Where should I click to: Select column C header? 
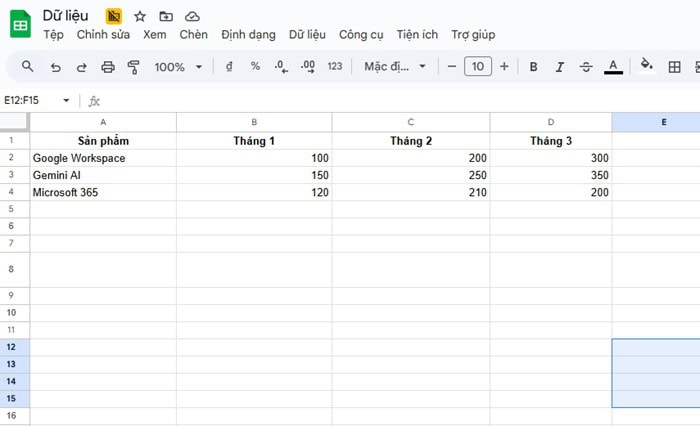tap(411, 122)
